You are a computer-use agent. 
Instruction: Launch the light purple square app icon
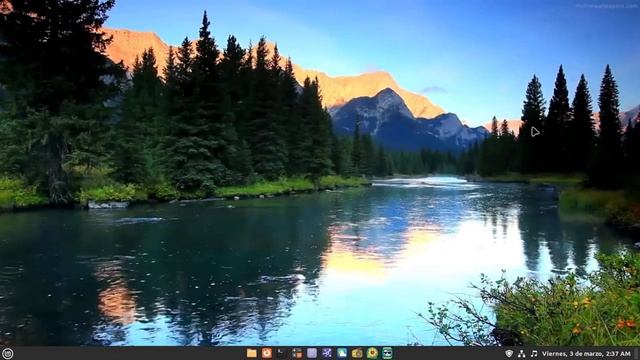312,353
